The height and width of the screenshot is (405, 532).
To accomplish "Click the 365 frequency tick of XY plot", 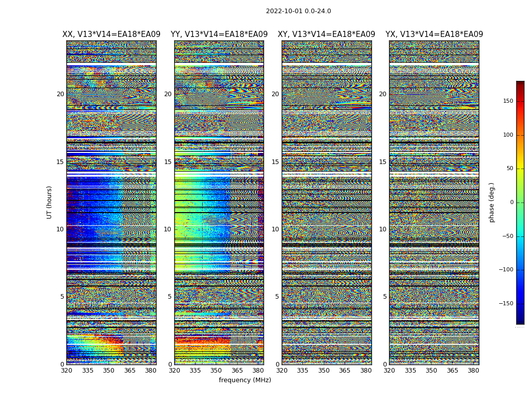I will click(x=345, y=371).
